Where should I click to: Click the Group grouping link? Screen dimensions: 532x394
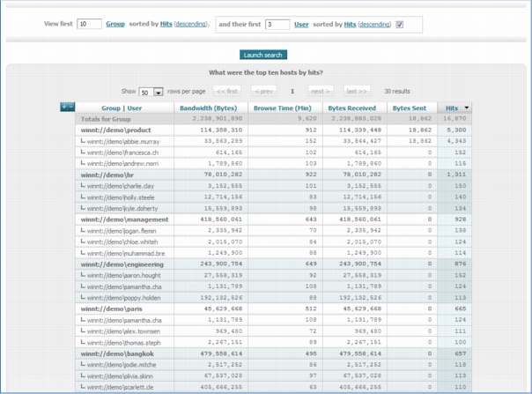point(115,24)
